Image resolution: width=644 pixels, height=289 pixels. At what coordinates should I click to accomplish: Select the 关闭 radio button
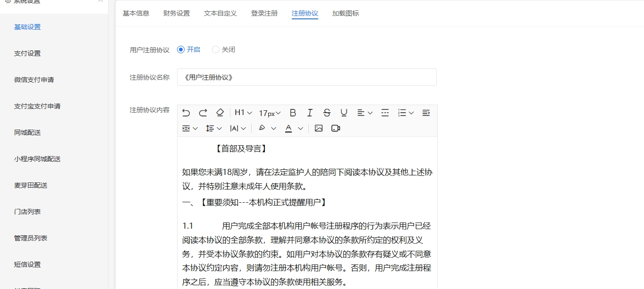[x=216, y=50]
